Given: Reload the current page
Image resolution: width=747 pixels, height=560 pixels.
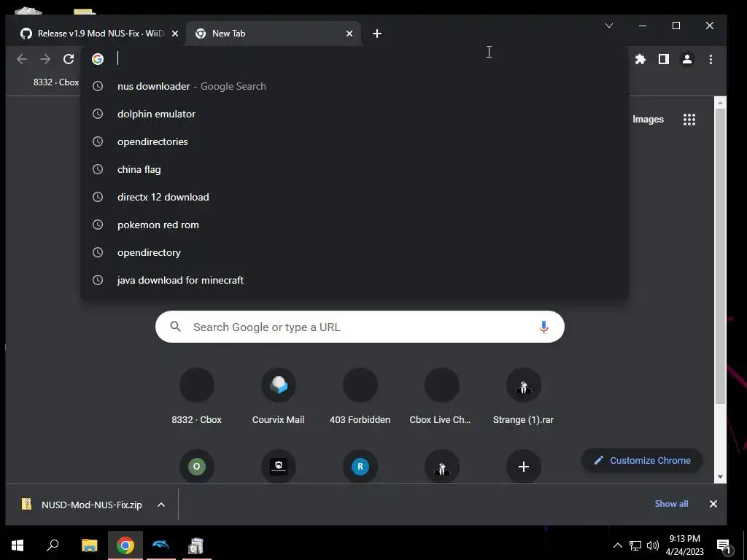Looking at the screenshot, I should [x=69, y=59].
